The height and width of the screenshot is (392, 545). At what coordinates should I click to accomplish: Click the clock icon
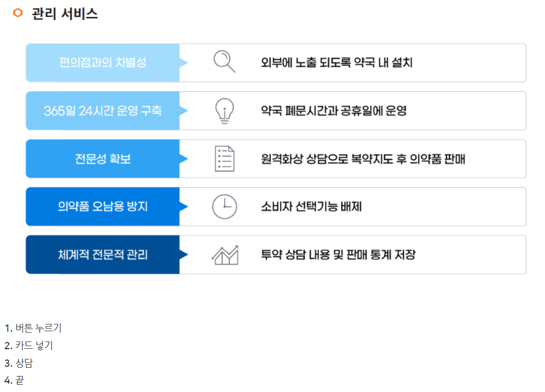pyautogui.click(x=224, y=207)
